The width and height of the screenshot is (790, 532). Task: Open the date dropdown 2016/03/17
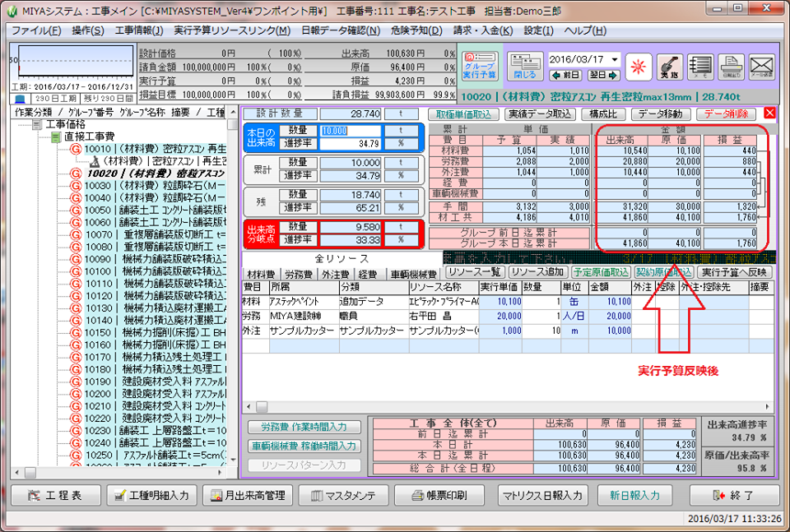pos(614,59)
